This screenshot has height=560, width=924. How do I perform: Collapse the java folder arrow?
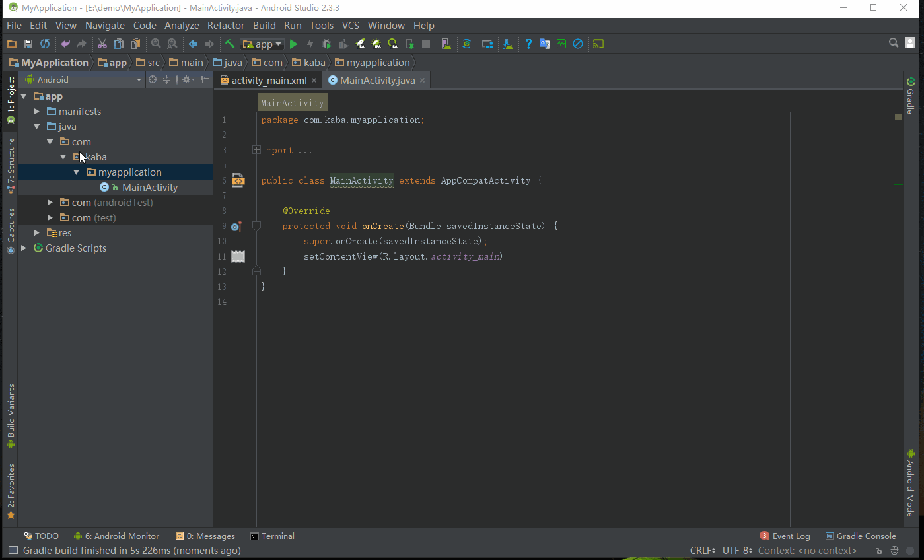37,127
